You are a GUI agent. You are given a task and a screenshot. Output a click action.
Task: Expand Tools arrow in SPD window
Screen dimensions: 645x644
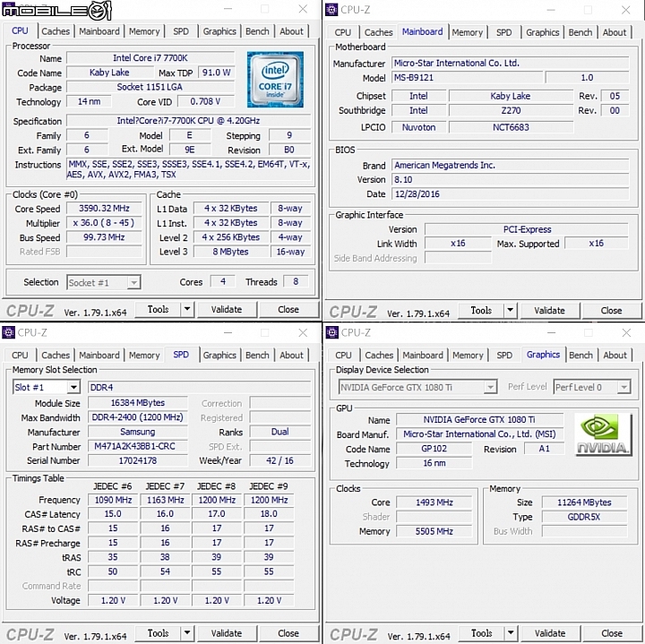coord(187,633)
